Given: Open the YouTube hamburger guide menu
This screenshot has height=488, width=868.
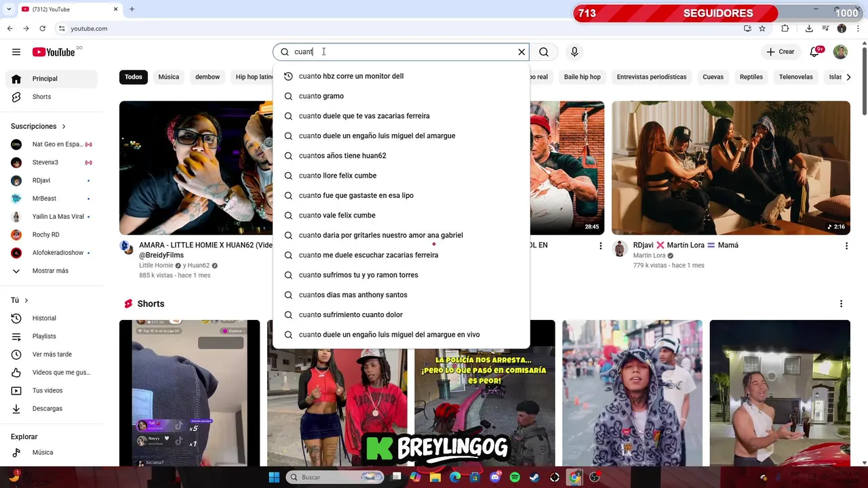Looking at the screenshot, I should (16, 52).
